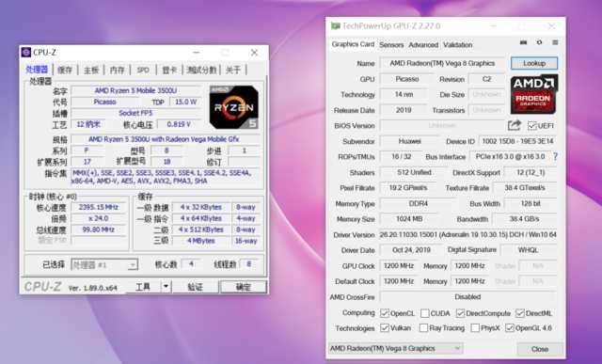Open the Advanced tab in GPU-Z
602x364 pixels.
(423, 44)
